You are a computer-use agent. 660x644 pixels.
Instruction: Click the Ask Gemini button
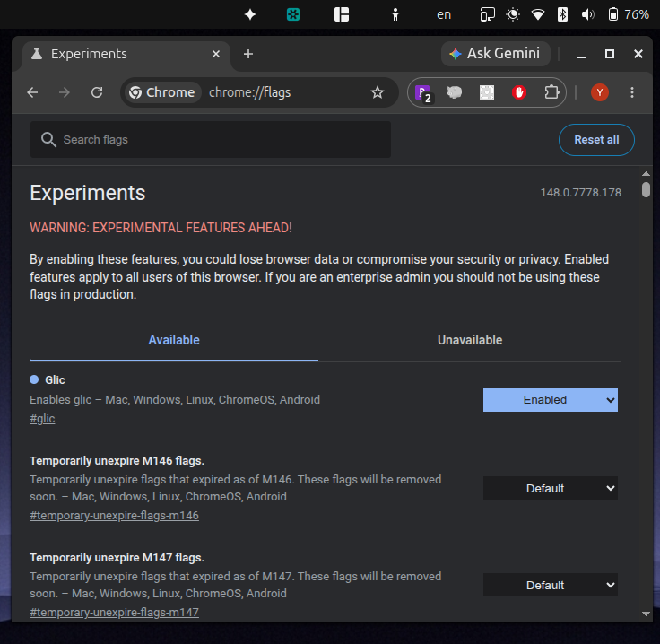click(495, 54)
